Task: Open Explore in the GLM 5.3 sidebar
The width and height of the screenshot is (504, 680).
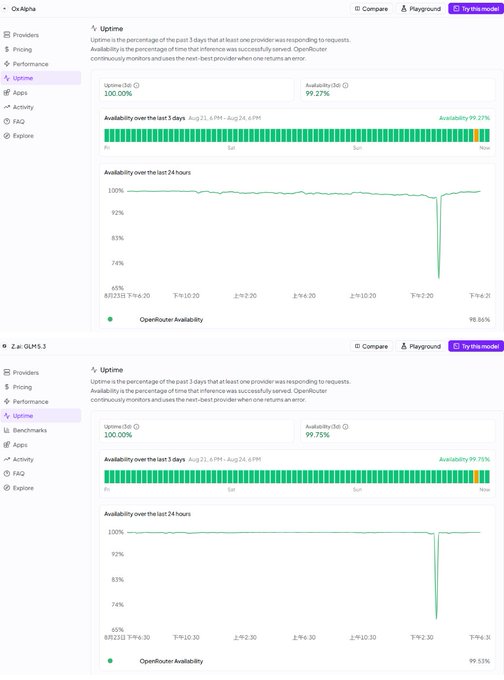Action: [x=19, y=488]
